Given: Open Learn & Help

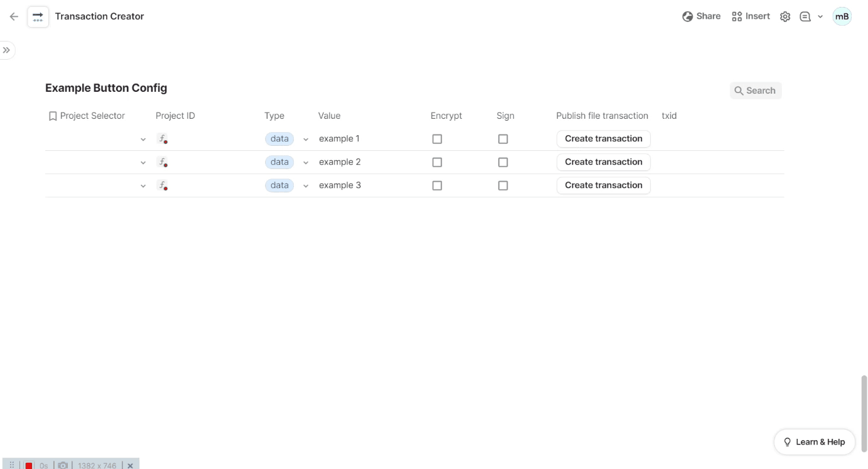Looking at the screenshot, I should (x=814, y=441).
